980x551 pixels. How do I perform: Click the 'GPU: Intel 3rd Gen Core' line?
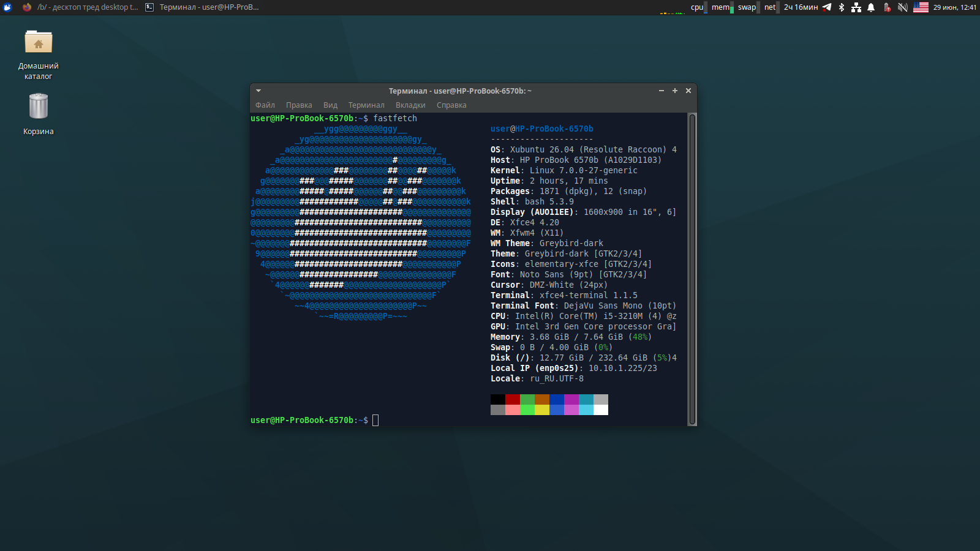[584, 327]
